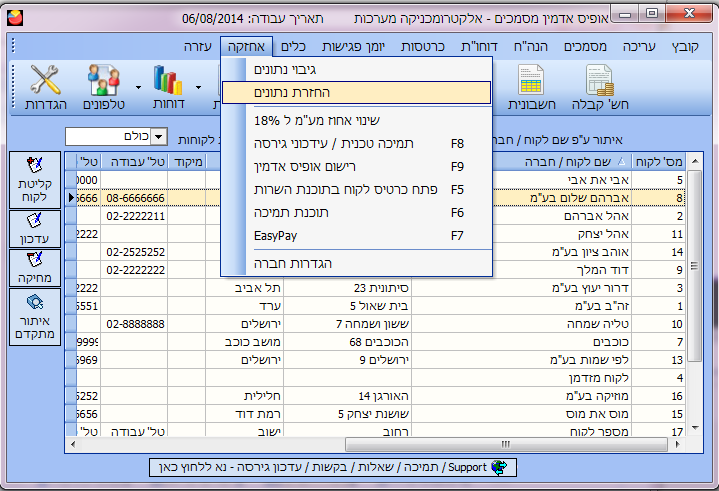This screenshot has height=491, width=719.
Task: Open איתור מתקדם advanced search
Action: pos(35,317)
